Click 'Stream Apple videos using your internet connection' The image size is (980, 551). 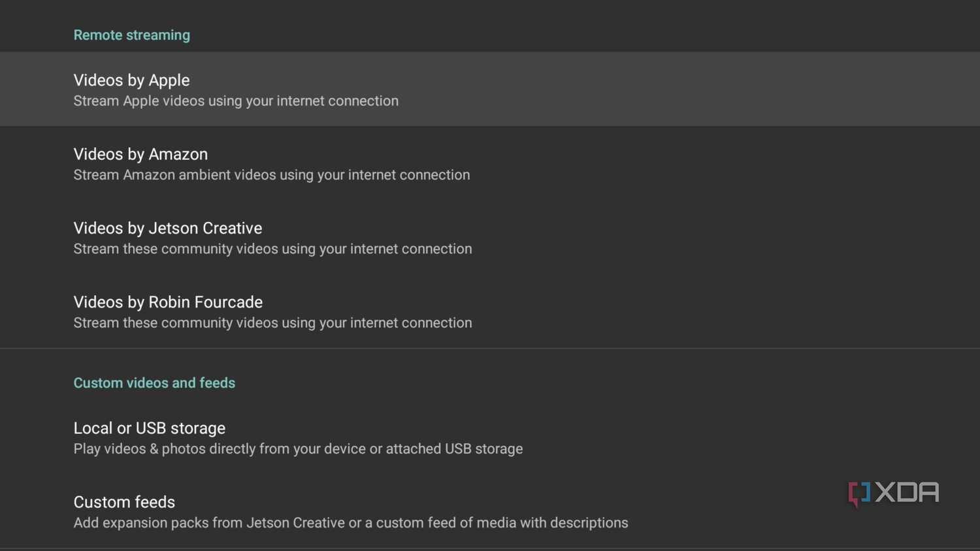[x=236, y=101]
